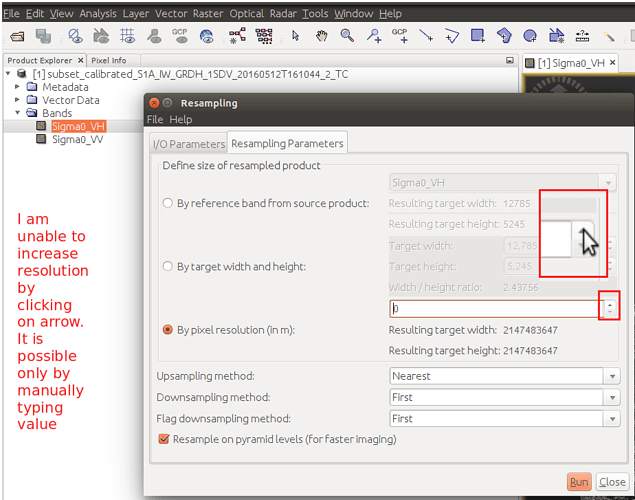This screenshot has height=500, width=635.
Task: Open the Flag downsampling method dropdown
Action: click(612, 419)
